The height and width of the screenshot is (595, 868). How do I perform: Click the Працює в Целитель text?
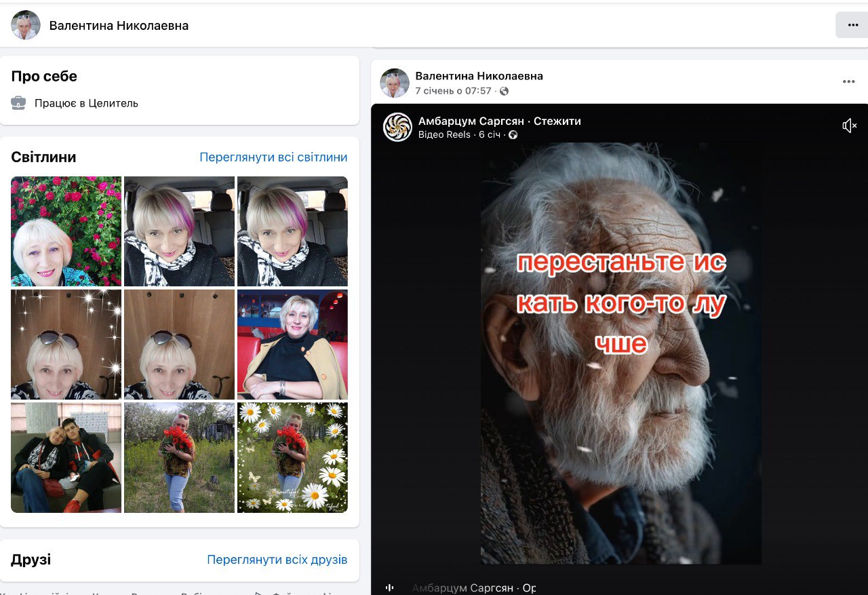click(x=86, y=103)
